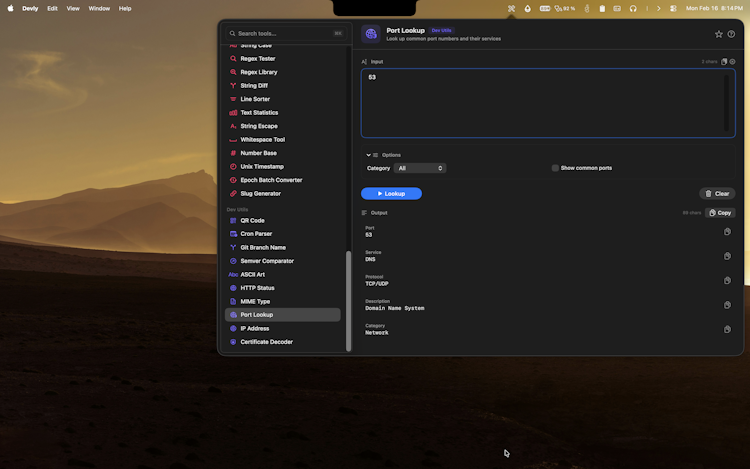The width and height of the screenshot is (750, 469).
Task: Copy the Category value Network
Action: [727, 329]
